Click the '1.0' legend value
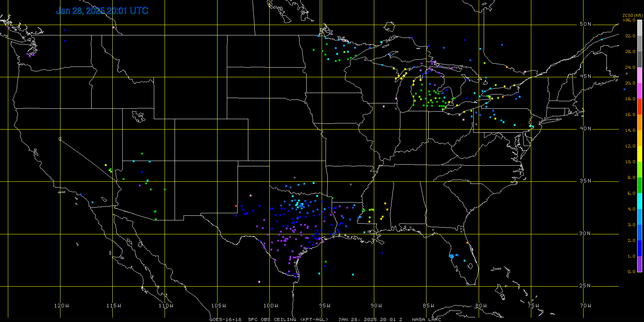This screenshot has width=644, height=322. [x=631, y=256]
